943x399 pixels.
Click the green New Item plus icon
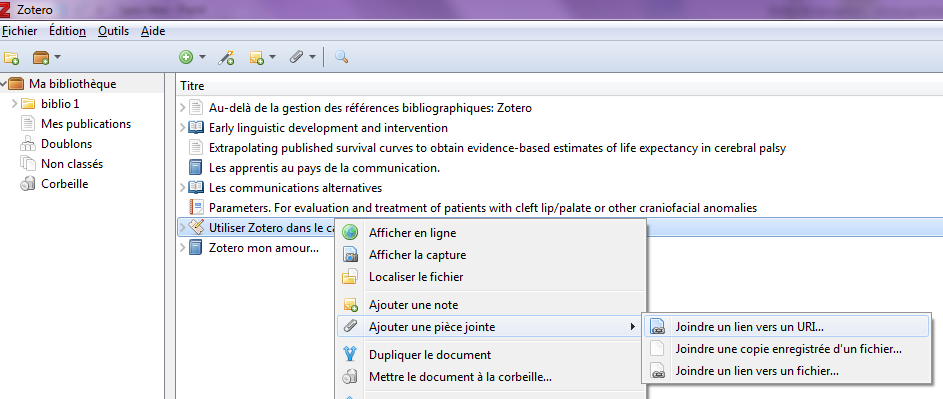point(186,58)
